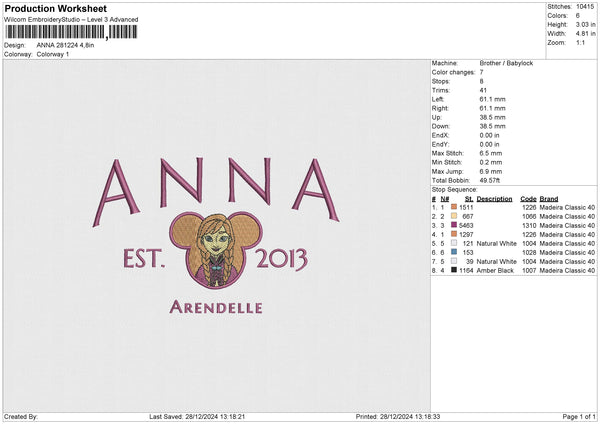Click 'Amber Black' description in stop 8

(495, 271)
